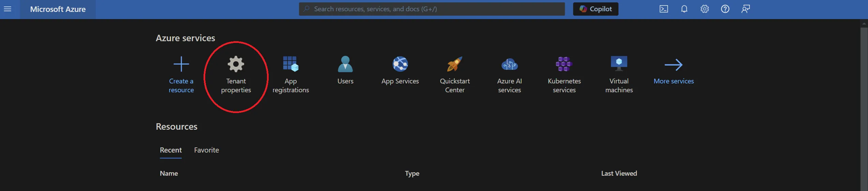
Task: Open Azure AI services cloud icon
Action: click(510, 64)
